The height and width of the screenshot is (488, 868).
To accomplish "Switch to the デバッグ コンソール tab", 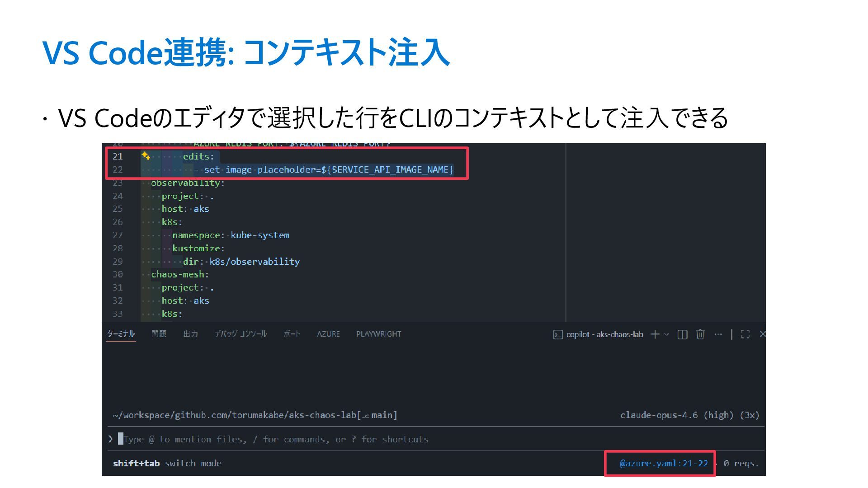I will 241,334.
